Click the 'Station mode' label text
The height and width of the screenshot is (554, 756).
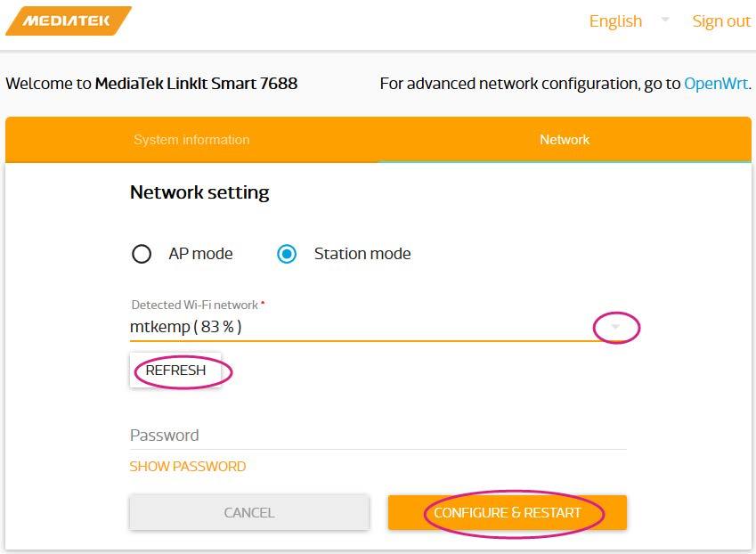pos(362,254)
